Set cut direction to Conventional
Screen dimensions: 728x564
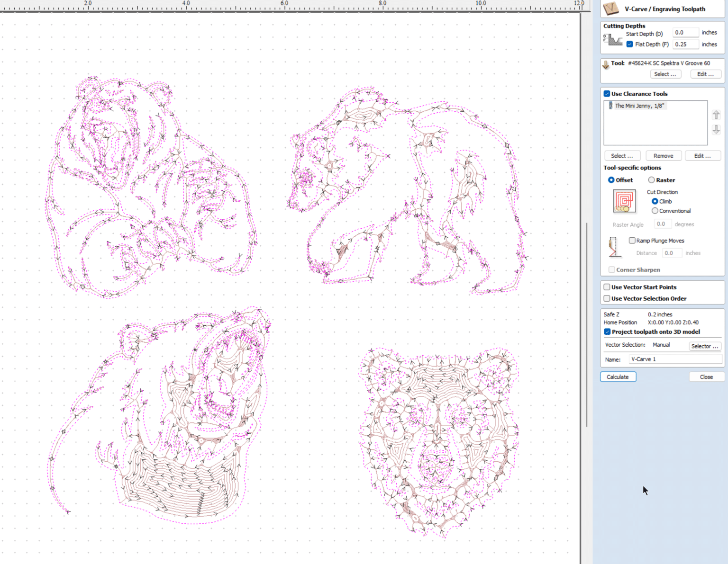(655, 211)
